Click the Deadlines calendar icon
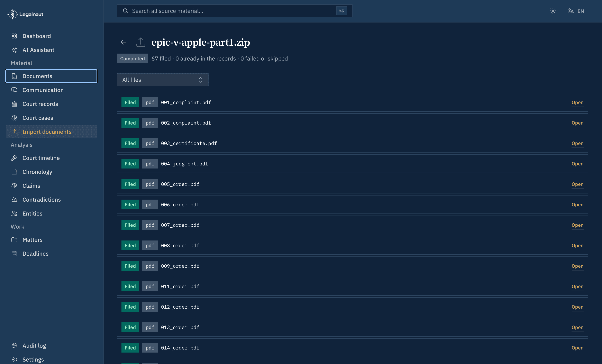Image resolution: width=602 pixels, height=364 pixels. 14,254
